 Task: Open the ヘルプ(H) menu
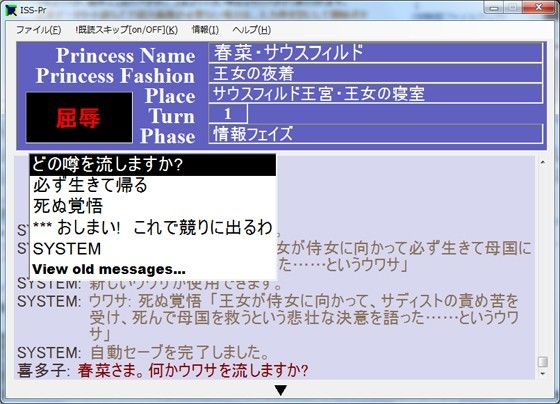click(252, 30)
